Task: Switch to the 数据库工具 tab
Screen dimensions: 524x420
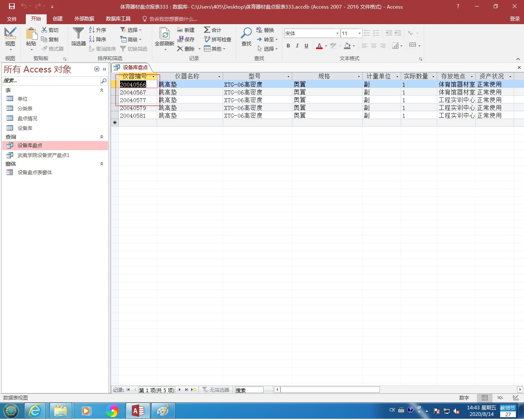Action: click(118, 19)
